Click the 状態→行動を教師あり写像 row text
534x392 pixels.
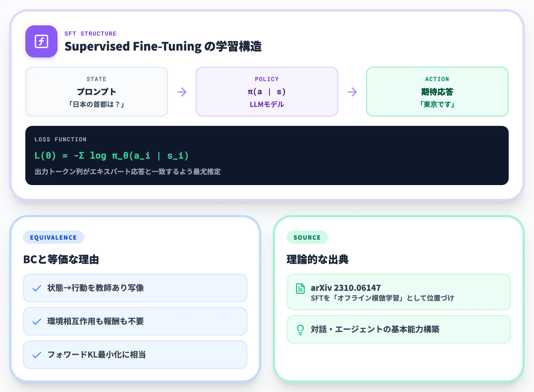point(96,288)
